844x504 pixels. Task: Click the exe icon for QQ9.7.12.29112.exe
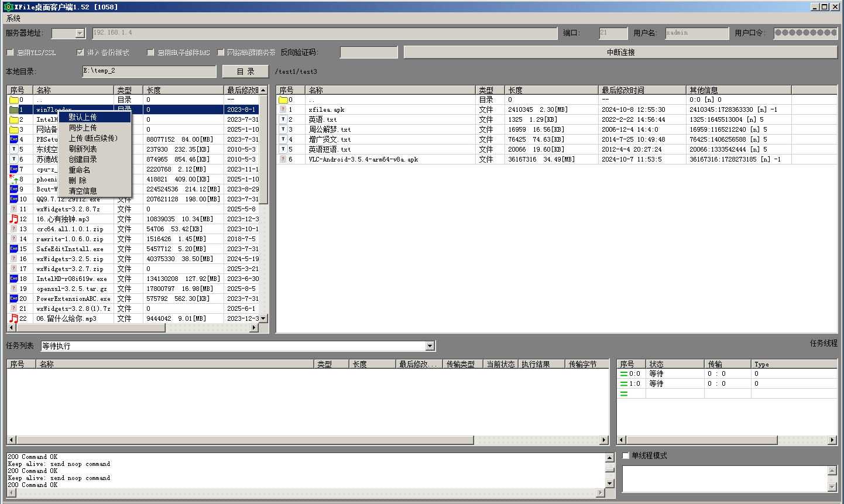coord(14,199)
